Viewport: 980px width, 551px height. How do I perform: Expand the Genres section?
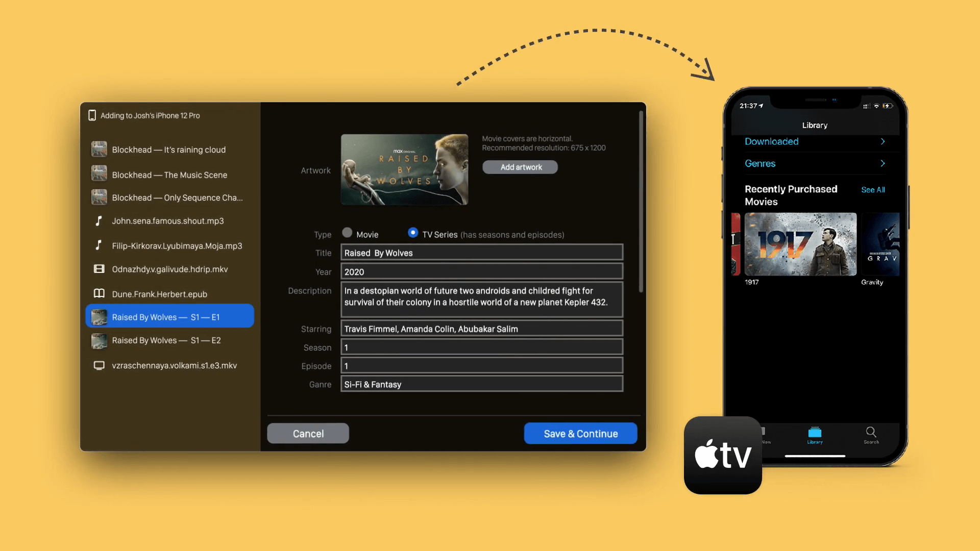click(815, 163)
